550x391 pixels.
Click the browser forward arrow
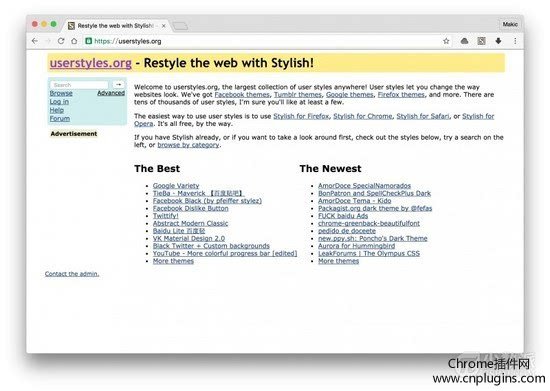48,41
